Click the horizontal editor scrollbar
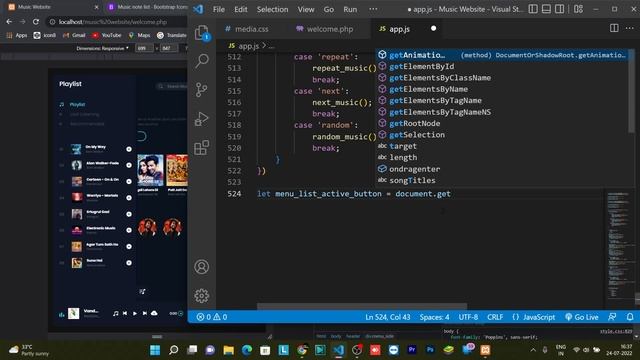 362,306
